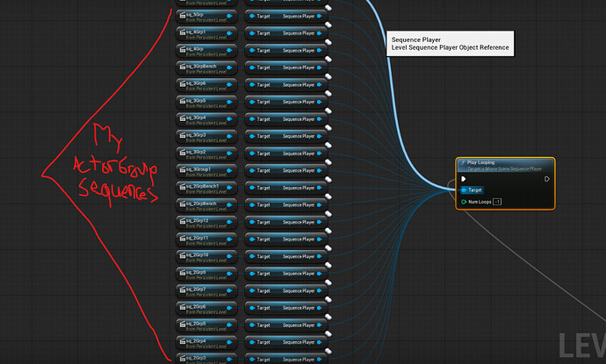This screenshot has width=606, height=364.
Task: Click the green Num Loops pin
Action: (x=464, y=202)
